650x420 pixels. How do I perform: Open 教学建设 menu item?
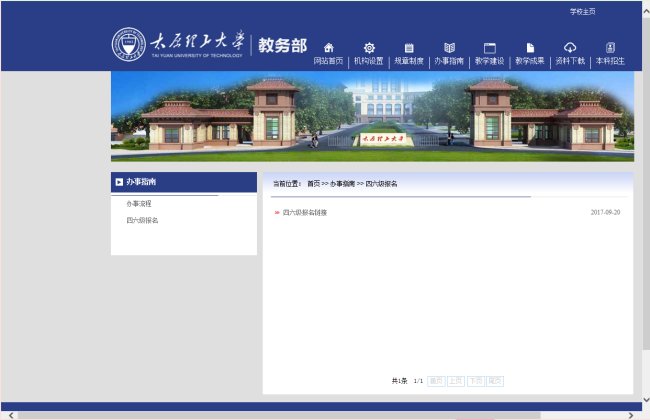tap(489, 61)
